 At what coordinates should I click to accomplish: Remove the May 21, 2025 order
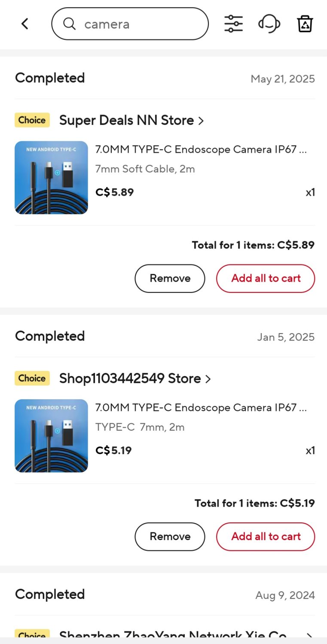tap(170, 278)
